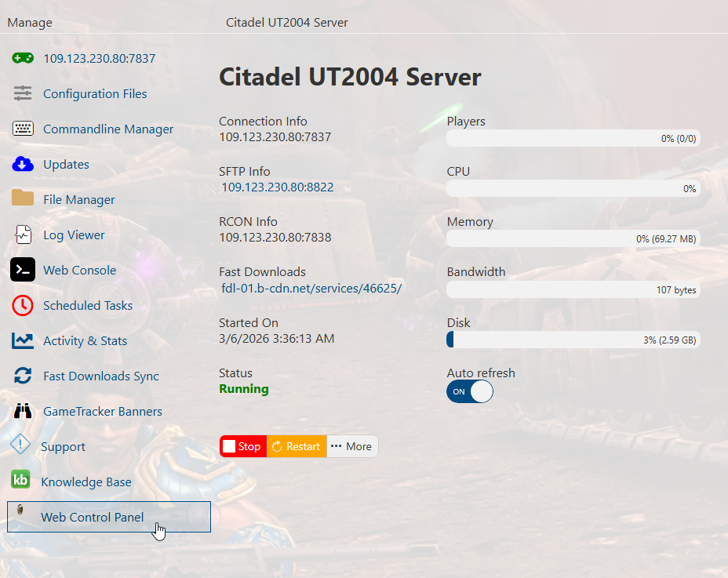Click the Scheduled Tasks clock icon
Image resolution: width=728 pixels, height=578 pixels.
[22, 305]
